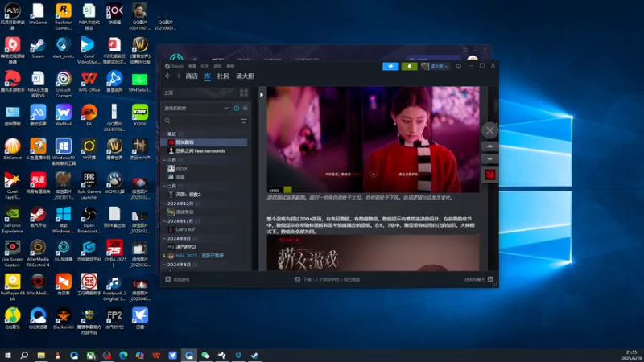Viewport: 644px width, 362px height.
Task: Collapse the 三月 category
Action: click(x=165, y=160)
